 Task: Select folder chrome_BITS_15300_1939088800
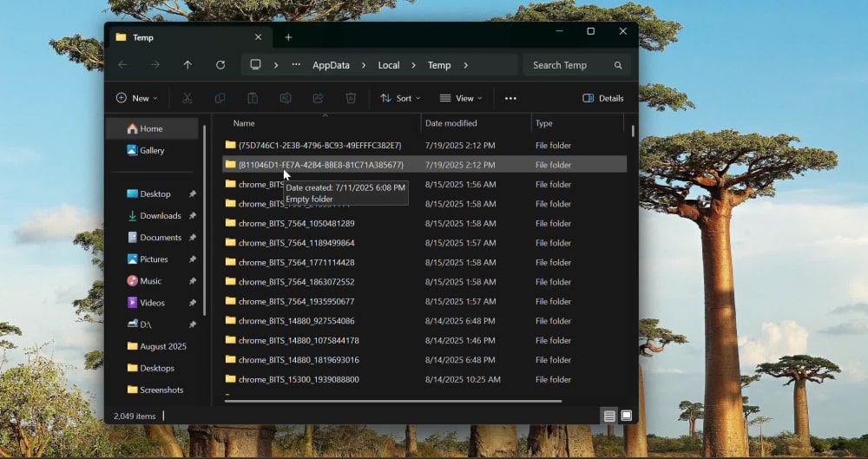pyautogui.click(x=424, y=379)
